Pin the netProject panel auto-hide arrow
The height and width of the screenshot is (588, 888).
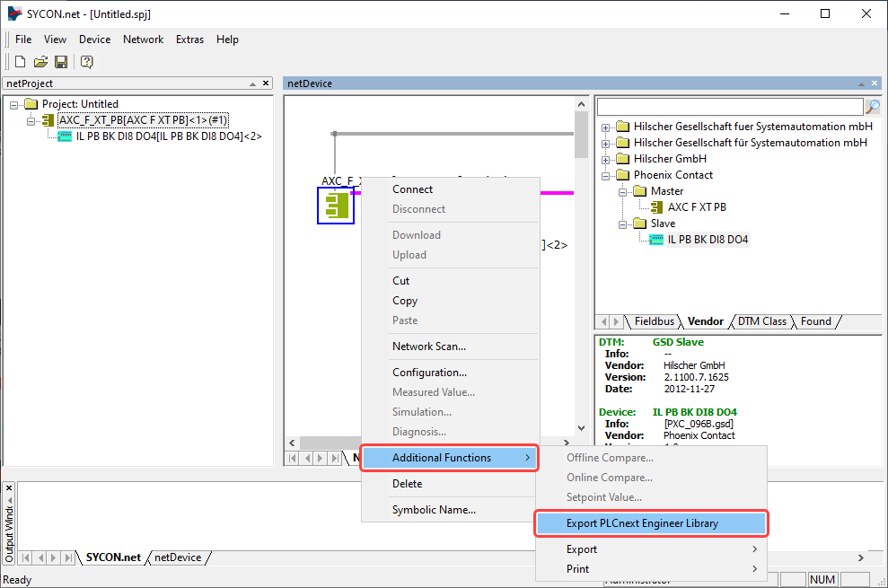point(252,83)
